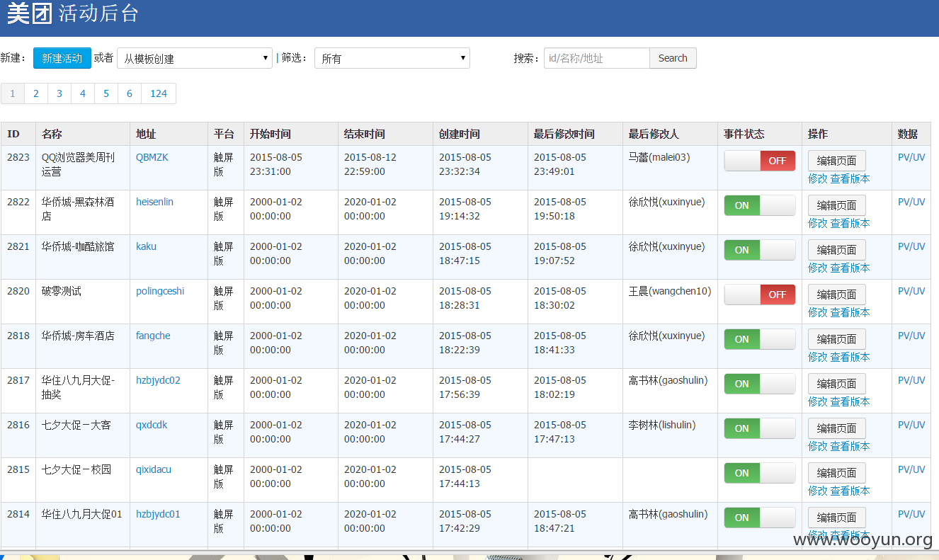This screenshot has height=560, width=939.
Task: Toggle status for 华侨城-房车酒店
Action: click(759, 339)
